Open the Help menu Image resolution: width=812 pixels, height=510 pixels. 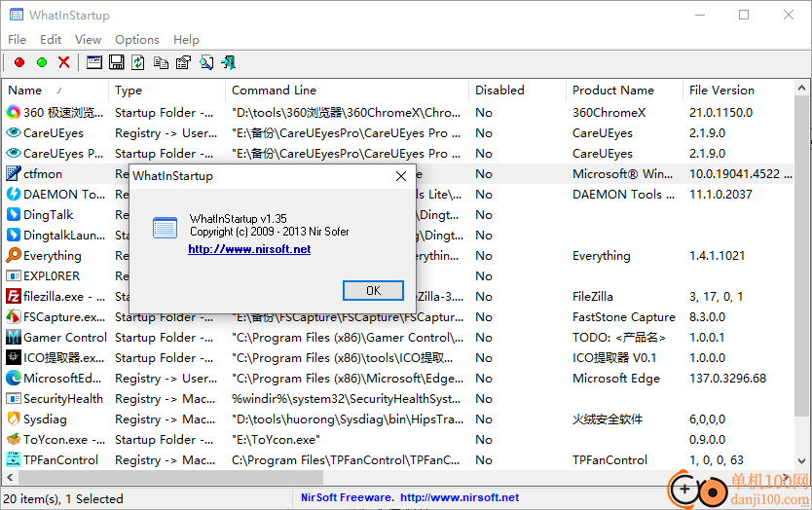pos(186,40)
